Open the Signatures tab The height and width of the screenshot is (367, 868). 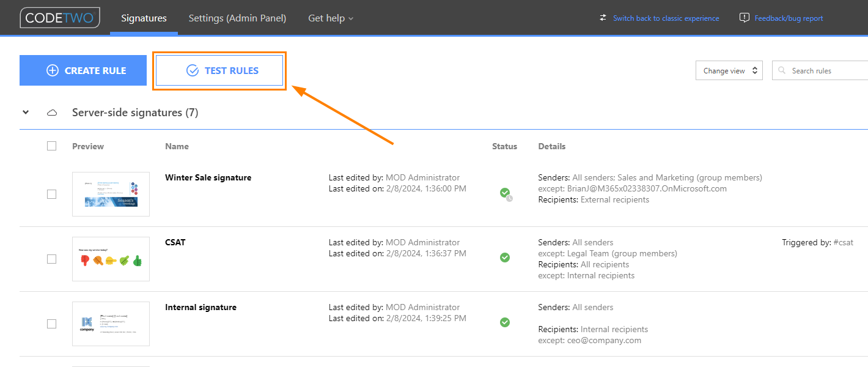144,18
